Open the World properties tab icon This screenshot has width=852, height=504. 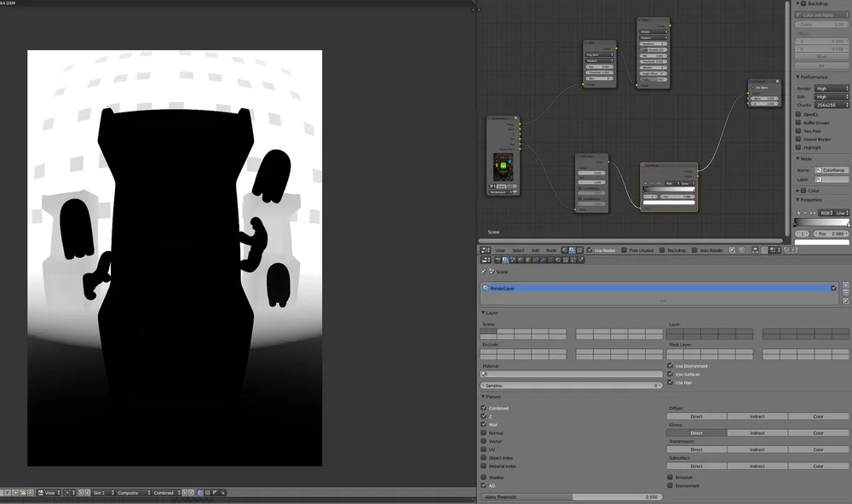click(x=521, y=261)
